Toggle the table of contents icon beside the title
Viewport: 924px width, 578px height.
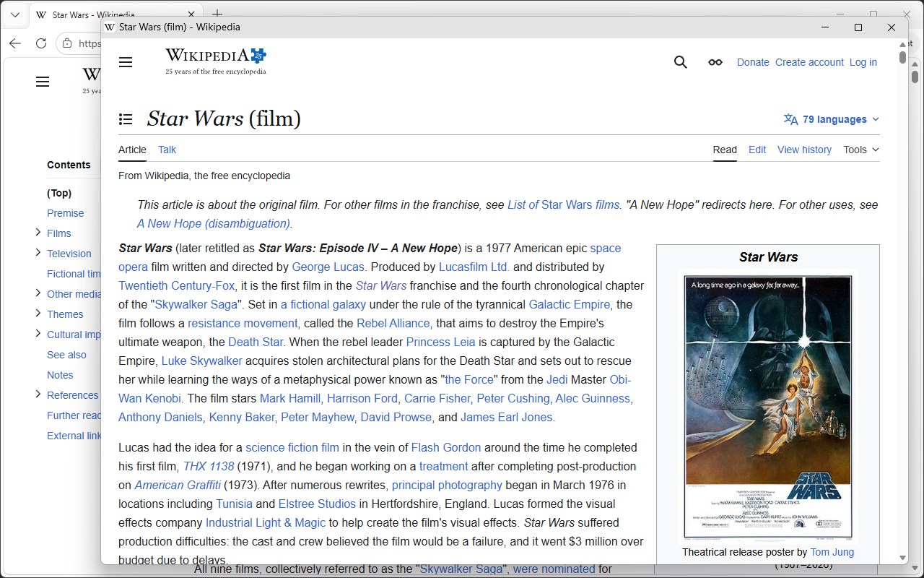pyautogui.click(x=126, y=119)
